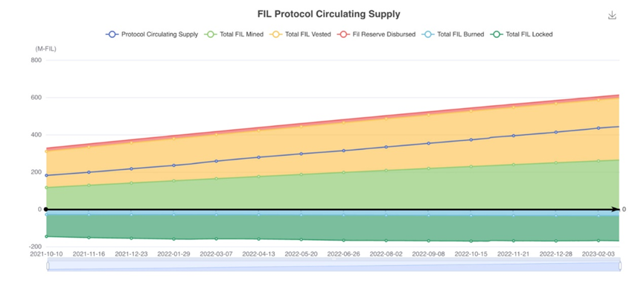Toggle Fil Reserve Disbursed legend entry
Image resolution: width=644 pixels, height=281 pixels.
point(376,34)
